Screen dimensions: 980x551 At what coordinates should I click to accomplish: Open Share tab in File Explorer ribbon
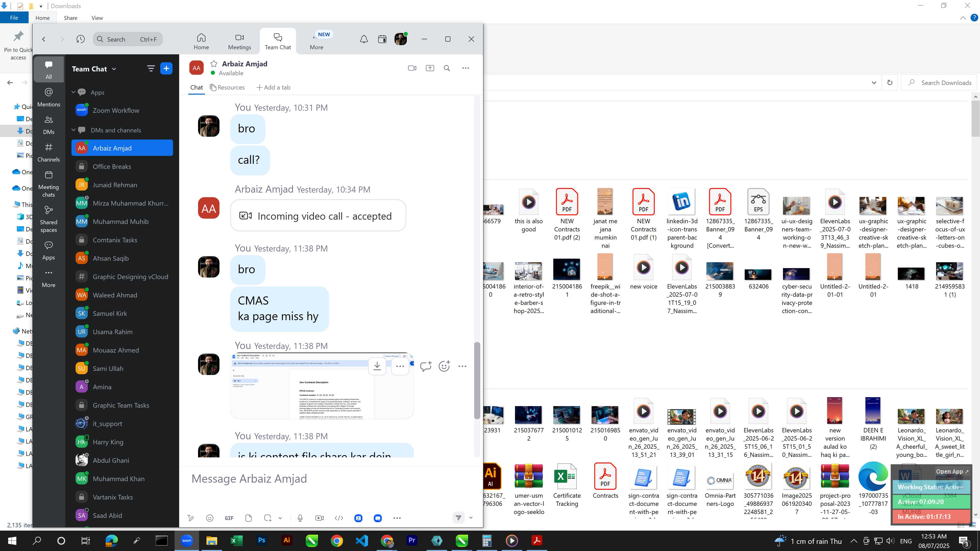pyautogui.click(x=70, y=18)
